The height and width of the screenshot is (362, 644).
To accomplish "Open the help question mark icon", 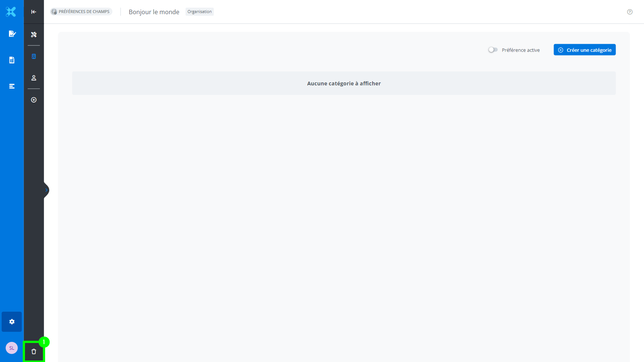I will click(x=629, y=12).
